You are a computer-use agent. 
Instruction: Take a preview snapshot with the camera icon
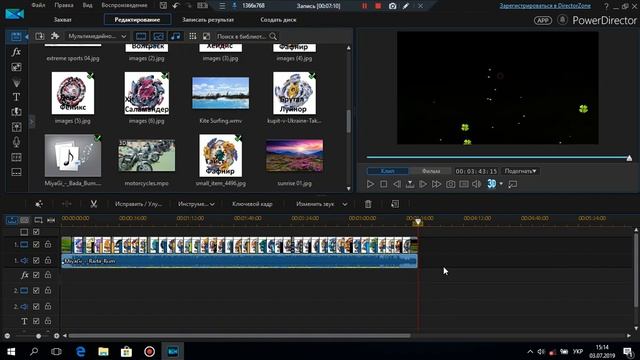(x=450, y=184)
